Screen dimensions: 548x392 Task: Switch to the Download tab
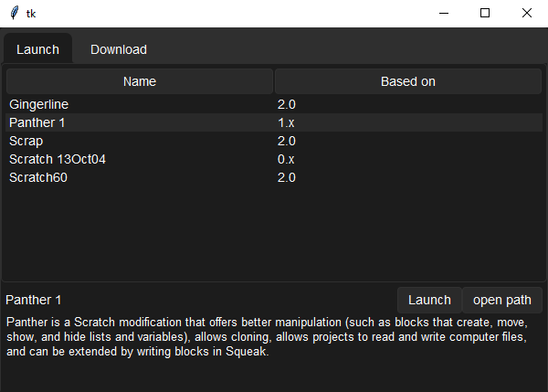[x=118, y=49]
